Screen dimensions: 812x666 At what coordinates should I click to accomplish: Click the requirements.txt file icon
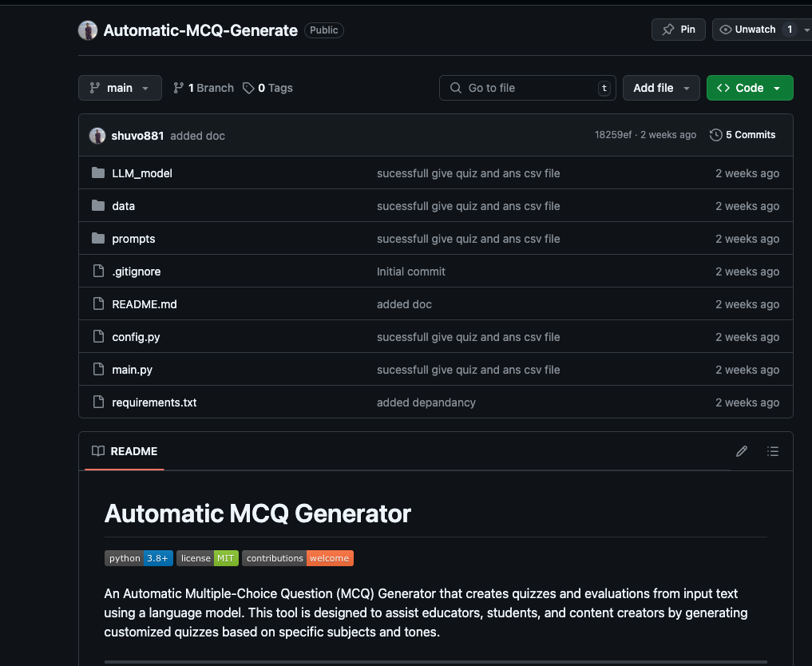pyautogui.click(x=98, y=402)
